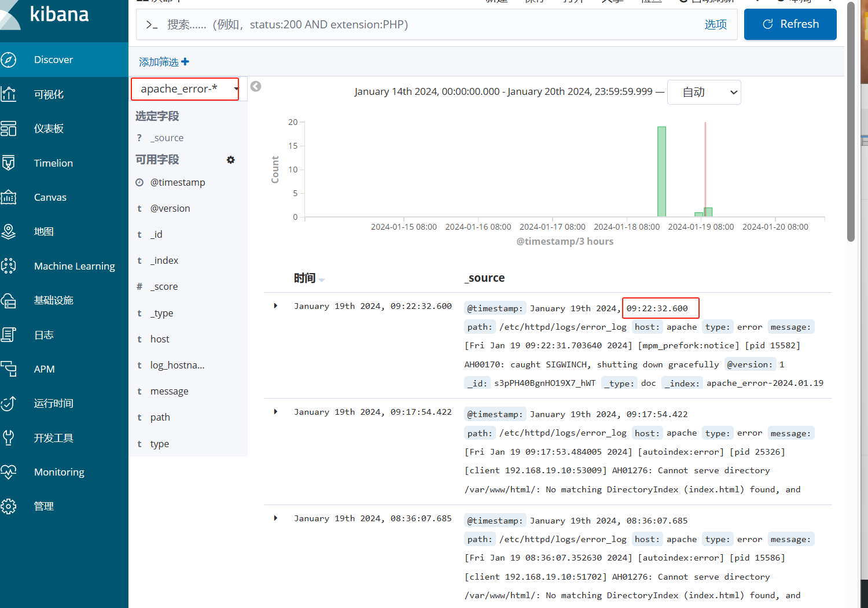Viewport: 868px width, 608px height.
Task: Click the kibana logo
Action: point(46,14)
